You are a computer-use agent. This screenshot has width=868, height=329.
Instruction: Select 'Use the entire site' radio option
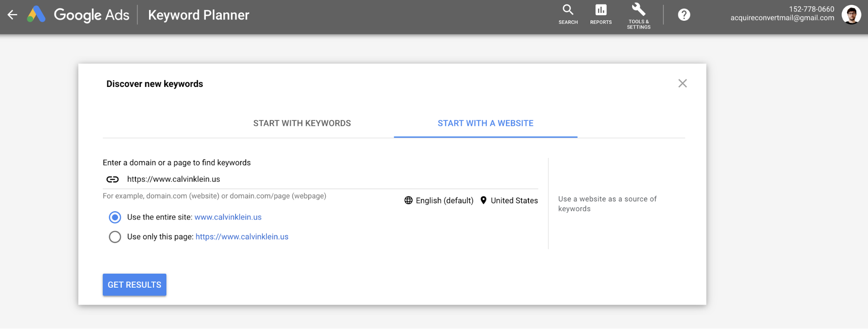tap(115, 217)
